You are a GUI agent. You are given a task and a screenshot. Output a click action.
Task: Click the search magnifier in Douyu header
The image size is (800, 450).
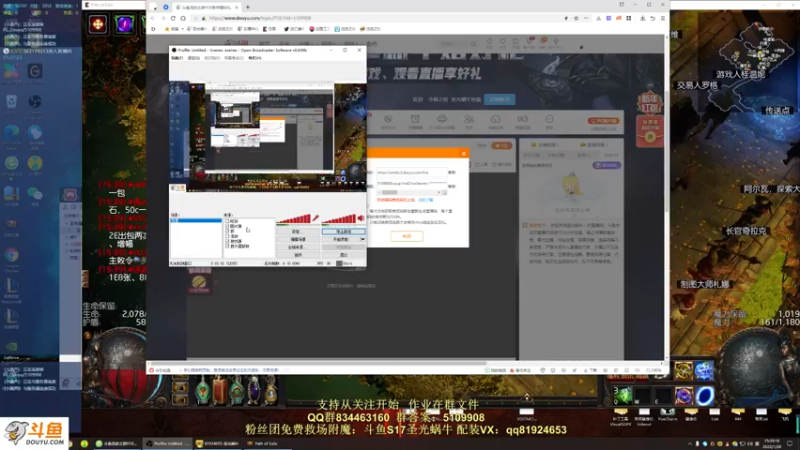pos(473,44)
